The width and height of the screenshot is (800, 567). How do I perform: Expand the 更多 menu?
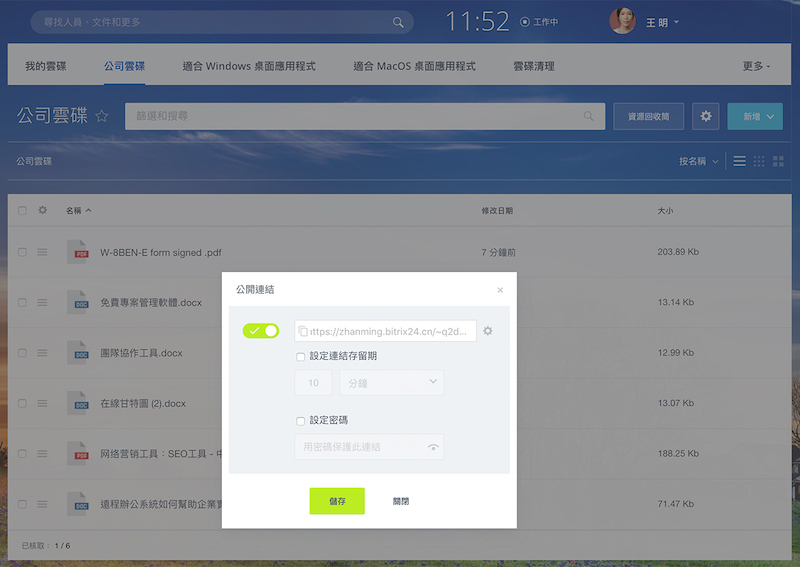pos(756,66)
